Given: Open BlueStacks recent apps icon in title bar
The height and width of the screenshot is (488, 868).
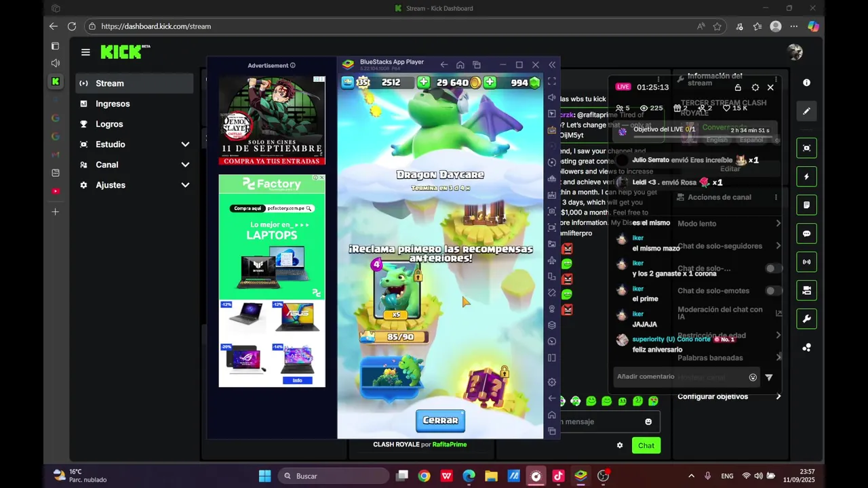Looking at the screenshot, I should coord(477,65).
